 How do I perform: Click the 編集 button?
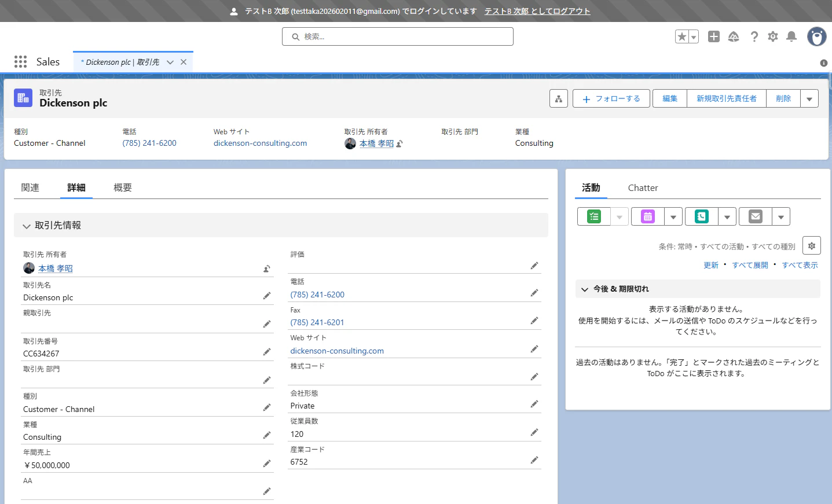point(670,99)
